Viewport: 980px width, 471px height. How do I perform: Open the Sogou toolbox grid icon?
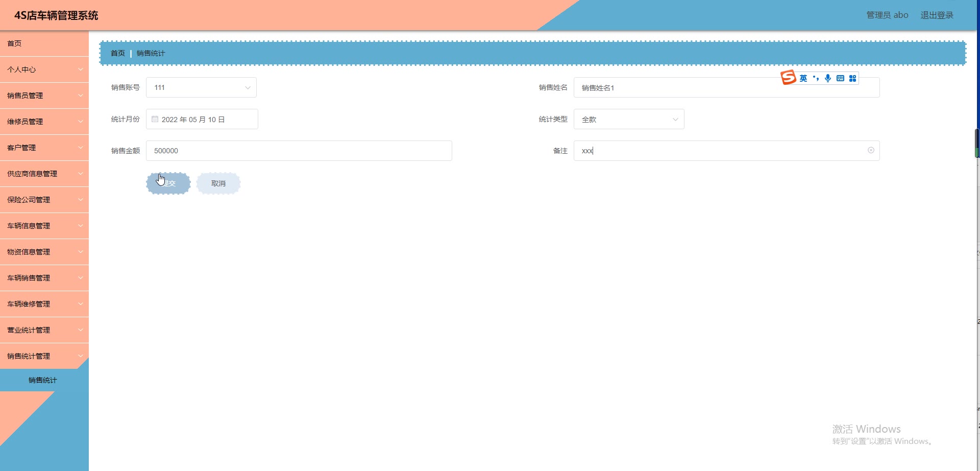[x=852, y=78]
